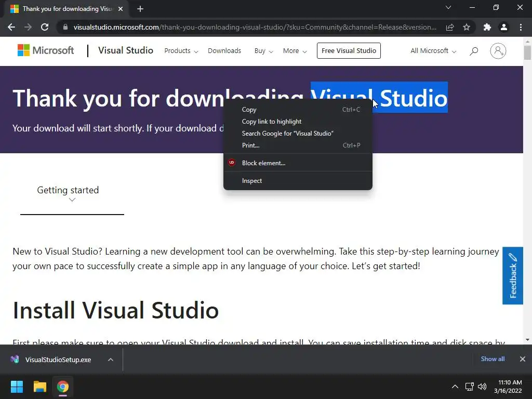Reload the page with the refresh icon
This screenshot has width=532, height=399.
click(x=45, y=27)
